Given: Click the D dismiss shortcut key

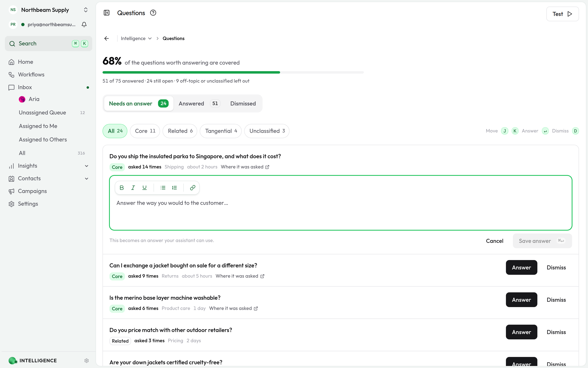Looking at the screenshot, I should [575, 131].
